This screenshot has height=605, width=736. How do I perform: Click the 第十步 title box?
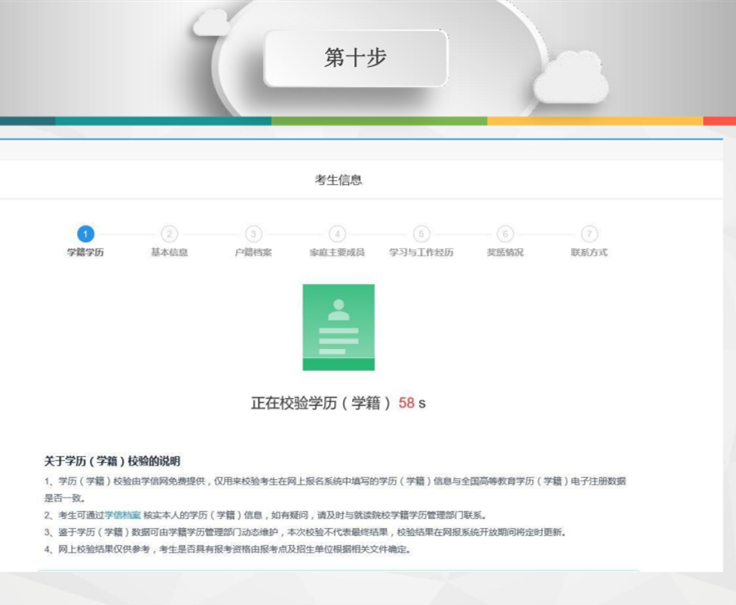coord(355,58)
